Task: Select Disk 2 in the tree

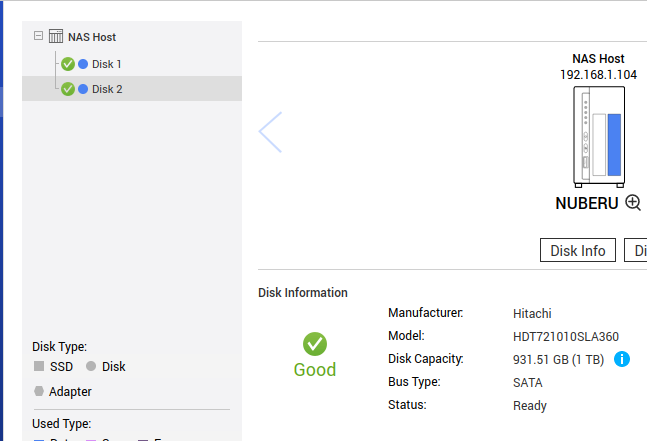Action: 106,89
